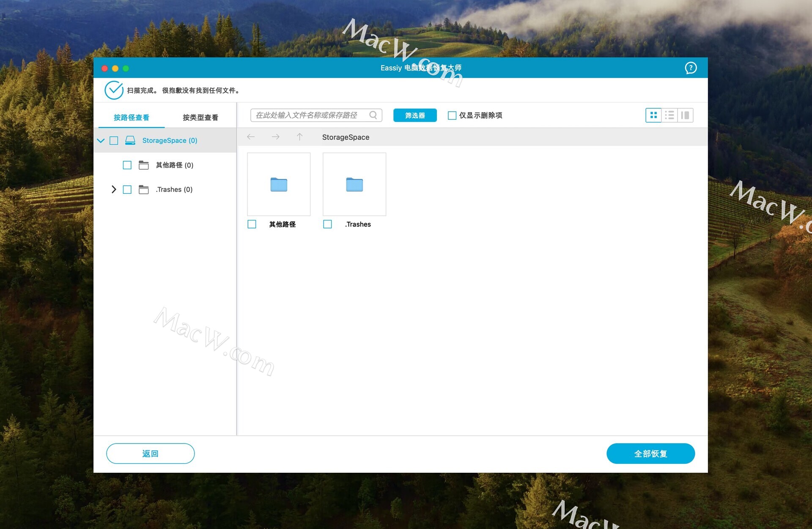812x529 pixels.
Task: Maximize the window with green button
Action: click(x=126, y=68)
